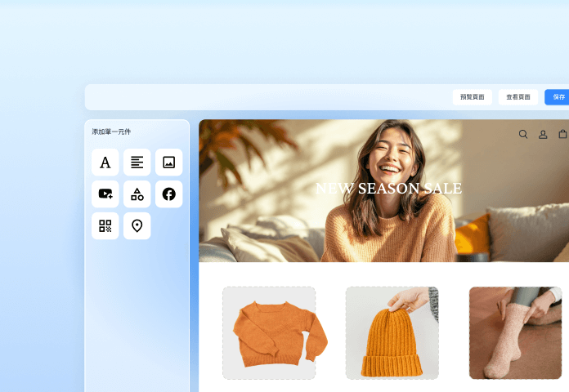Click the 查看頁面 view page button
569x392 pixels.
[518, 97]
